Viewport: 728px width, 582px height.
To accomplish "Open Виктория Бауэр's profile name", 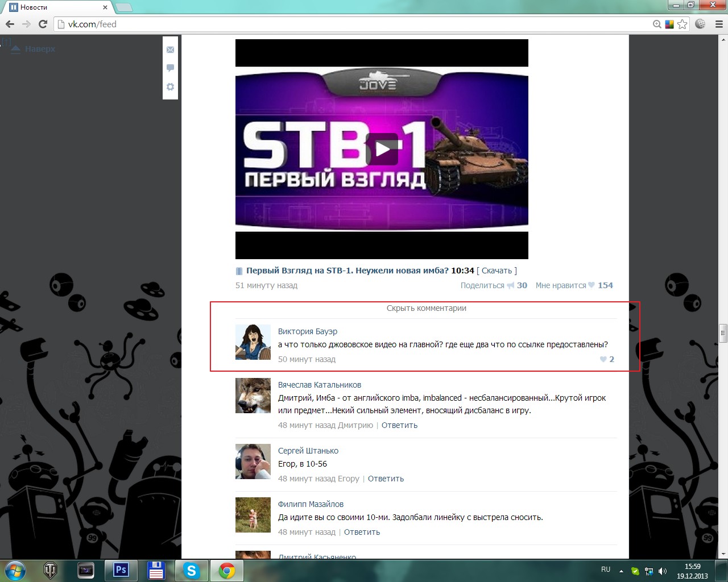I will [x=308, y=331].
